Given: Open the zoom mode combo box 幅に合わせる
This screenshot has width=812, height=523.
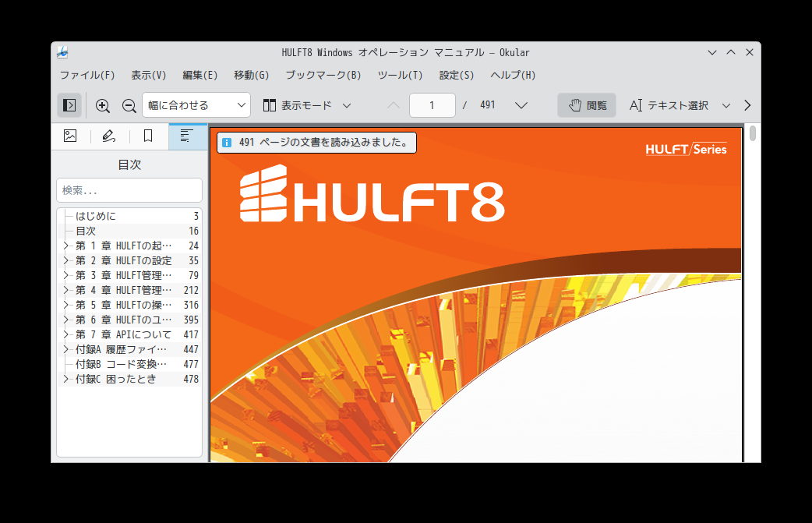Looking at the screenshot, I should [x=196, y=105].
